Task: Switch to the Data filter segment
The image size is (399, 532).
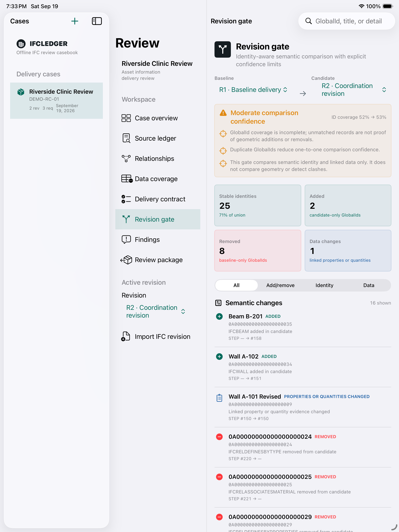Action: click(369, 285)
